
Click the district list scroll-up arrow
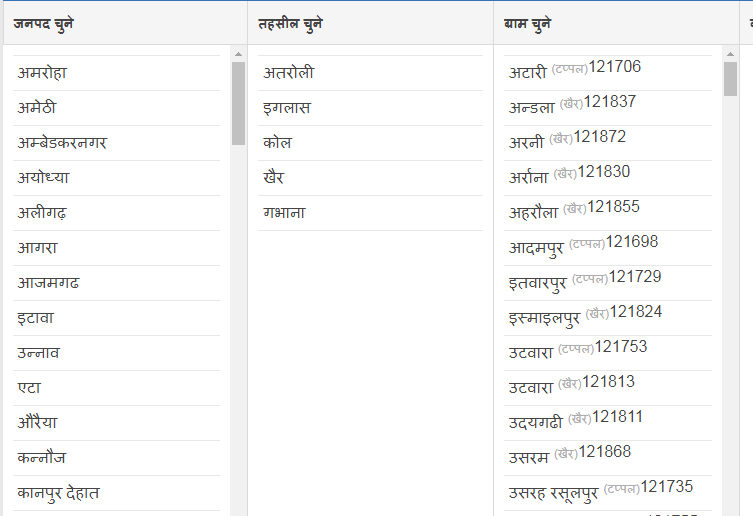click(x=238, y=54)
